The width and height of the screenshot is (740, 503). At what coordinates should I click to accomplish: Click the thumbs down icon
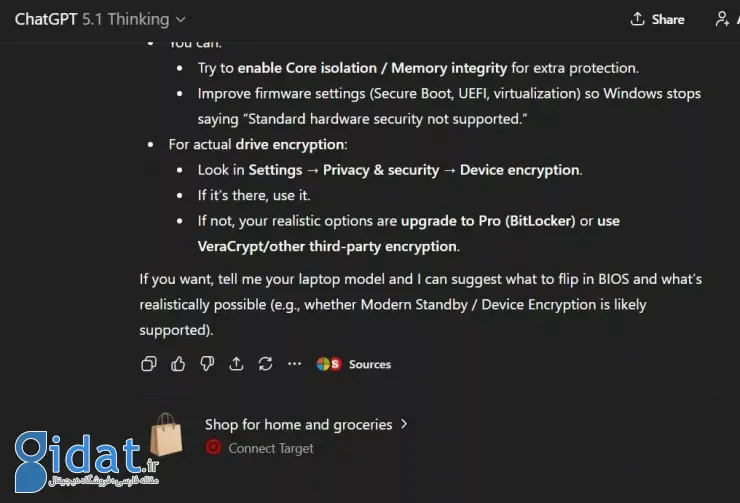pyautogui.click(x=207, y=364)
